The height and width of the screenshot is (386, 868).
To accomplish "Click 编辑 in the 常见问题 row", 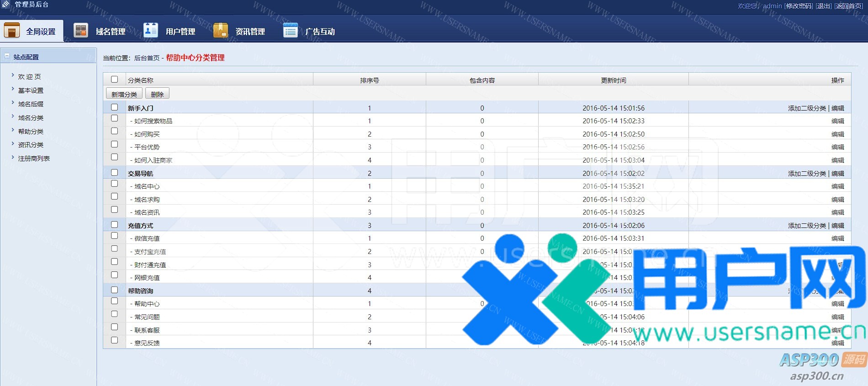I will coord(838,317).
